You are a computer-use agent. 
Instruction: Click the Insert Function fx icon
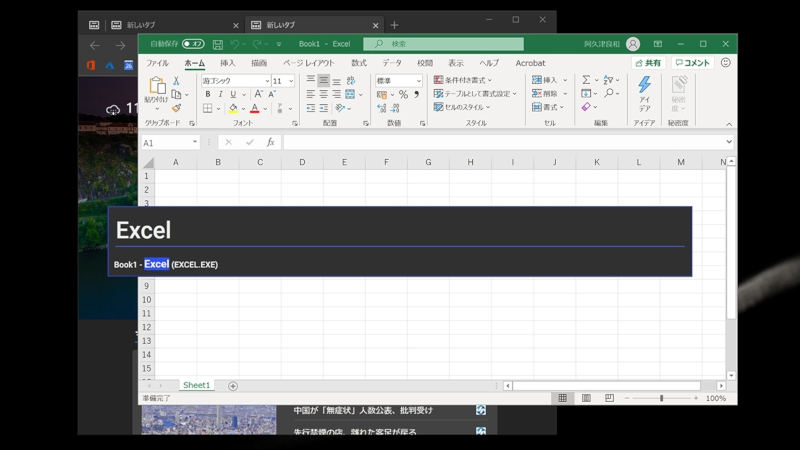(x=270, y=142)
